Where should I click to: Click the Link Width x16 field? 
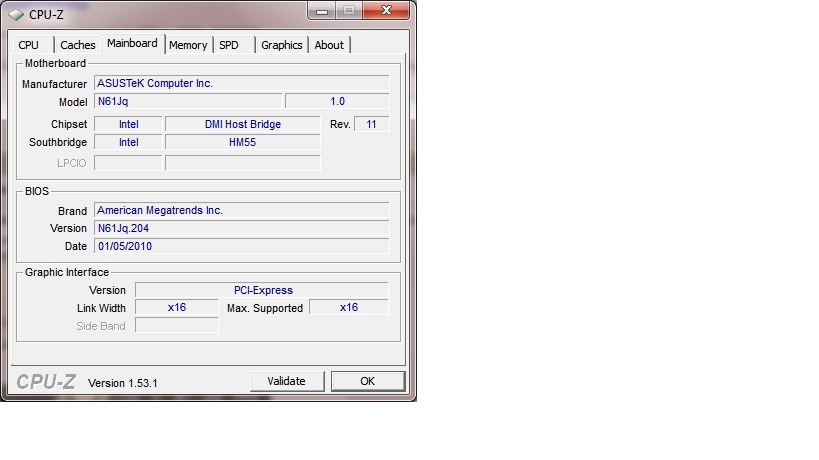(177, 308)
